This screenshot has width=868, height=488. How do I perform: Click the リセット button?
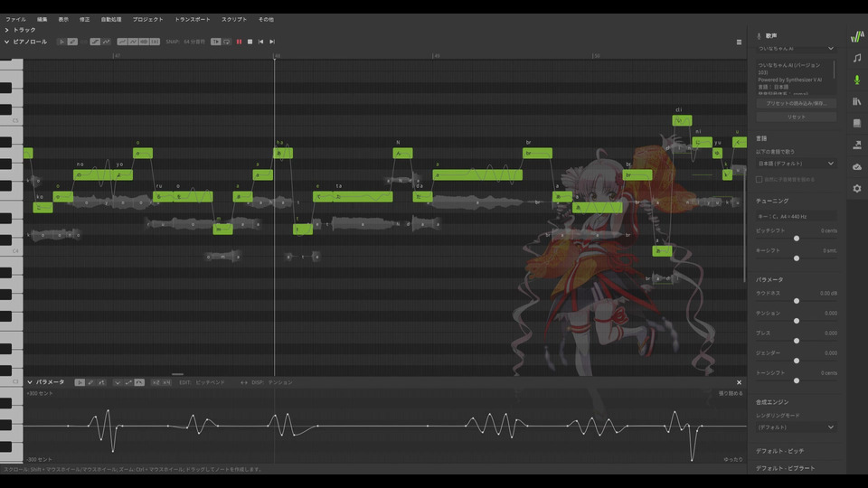pos(796,117)
